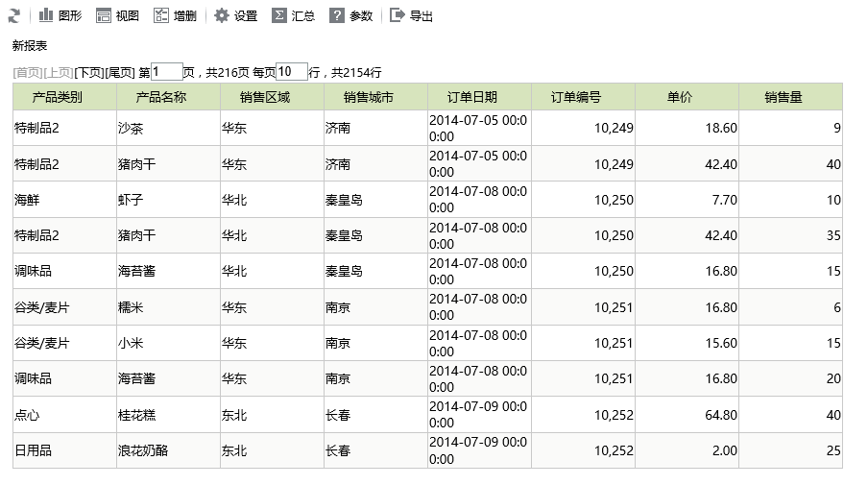The image size is (868, 485).
Task: Click the 导出 export icon
Action: 397,15
